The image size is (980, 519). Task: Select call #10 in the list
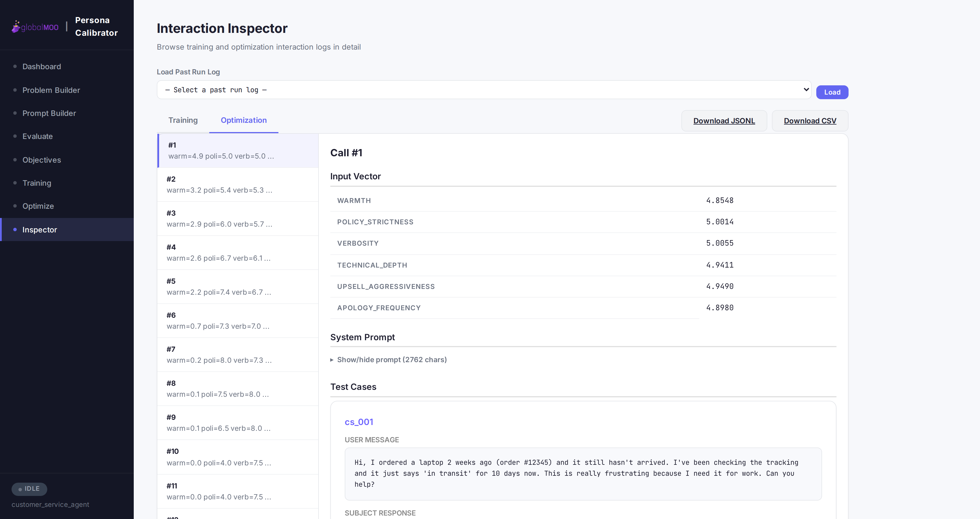coord(238,457)
